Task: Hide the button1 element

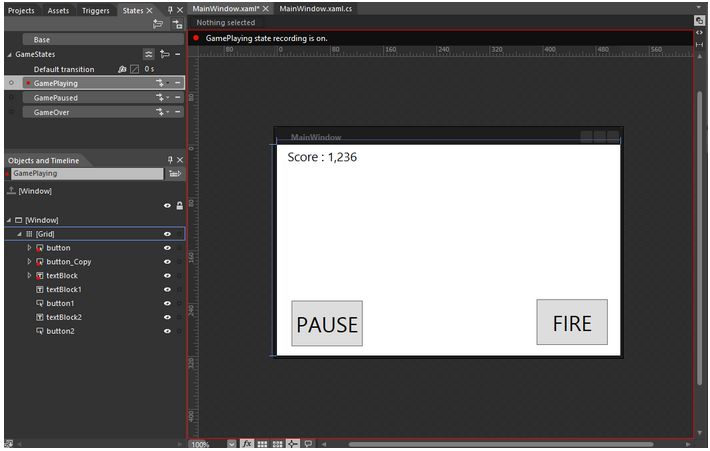Action: pos(167,303)
